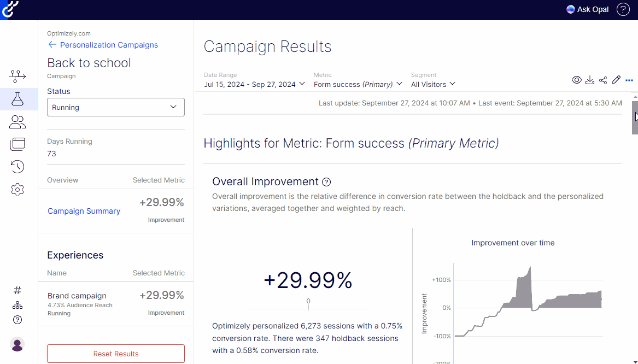The height and width of the screenshot is (364, 638).
Task: Click the pencil edit campaign icon
Action: pos(616,80)
